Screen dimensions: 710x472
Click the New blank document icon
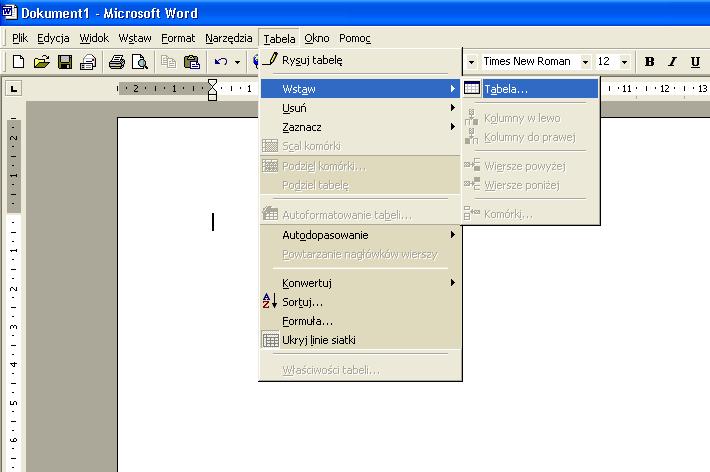[18, 62]
